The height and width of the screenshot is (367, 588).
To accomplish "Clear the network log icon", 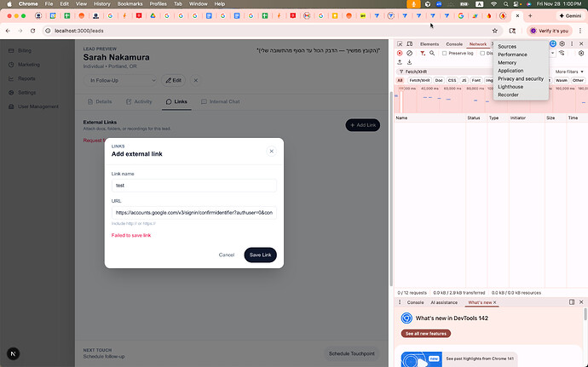I will click(x=410, y=54).
